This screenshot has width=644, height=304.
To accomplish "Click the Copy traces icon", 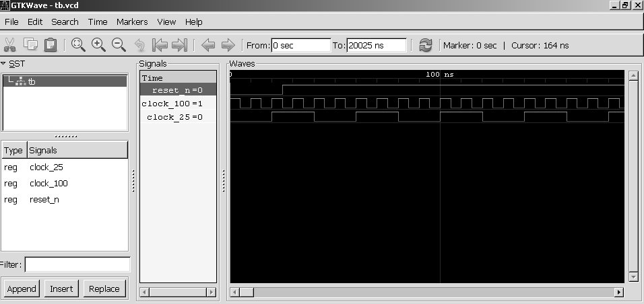I will pyautogui.click(x=30, y=45).
